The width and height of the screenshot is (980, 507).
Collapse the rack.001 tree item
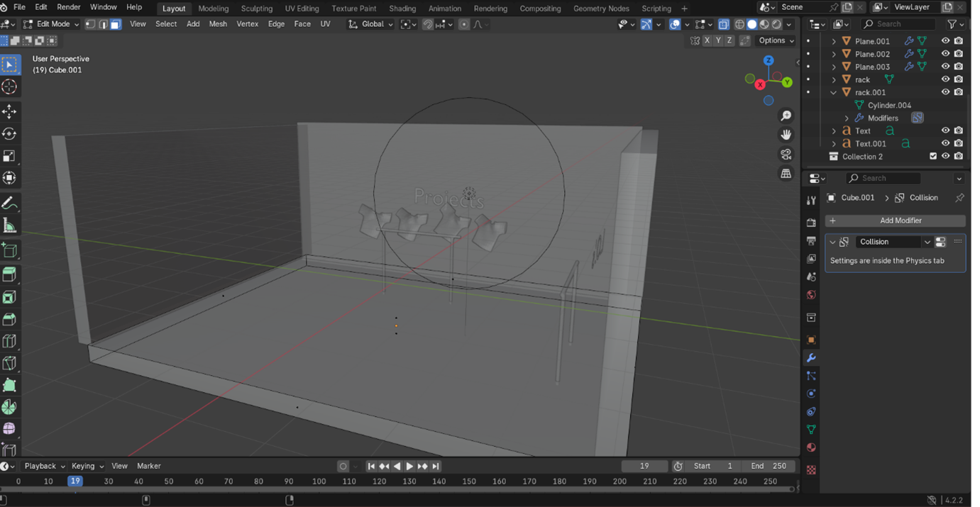(834, 93)
